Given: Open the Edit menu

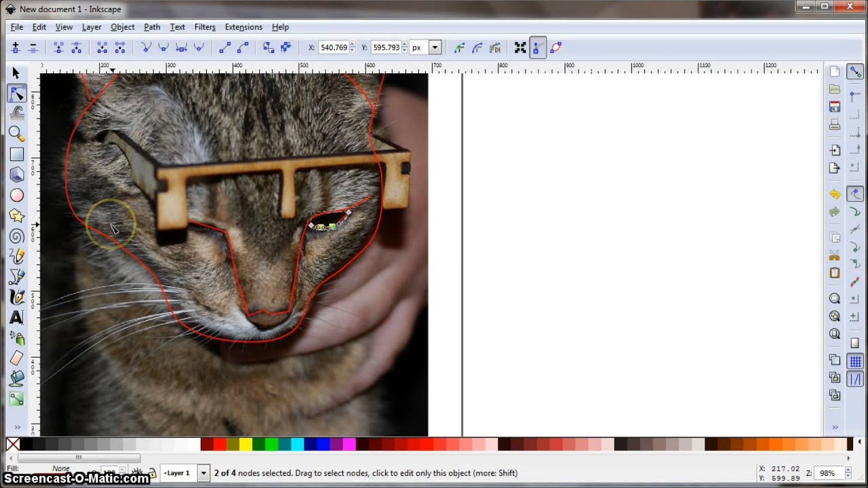Looking at the screenshot, I should (x=39, y=27).
